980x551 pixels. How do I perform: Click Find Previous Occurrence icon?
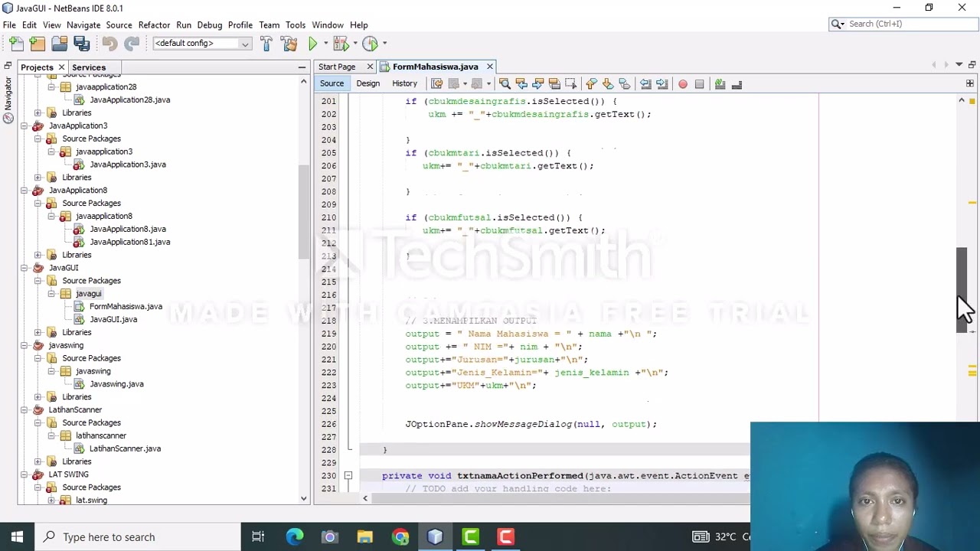point(521,84)
